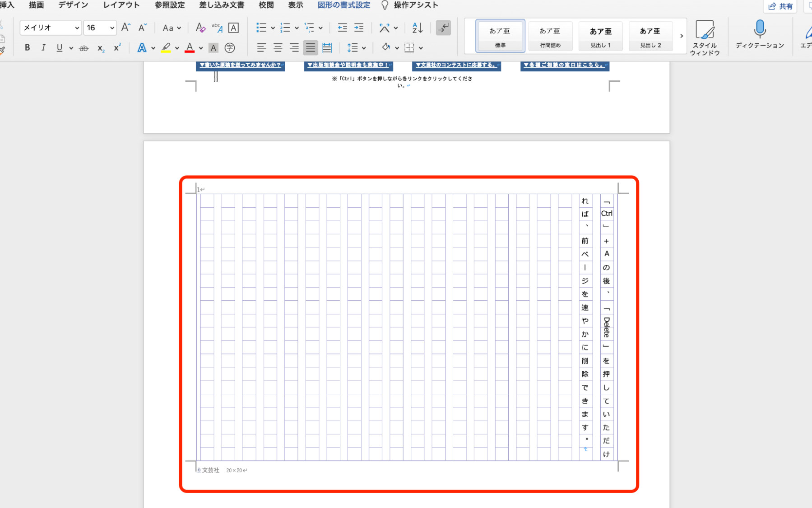Image resolution: width=812 pixels, height=508 pixels.
Task: Open the Dictation (ディクテーション) tool
Action: 760,36
